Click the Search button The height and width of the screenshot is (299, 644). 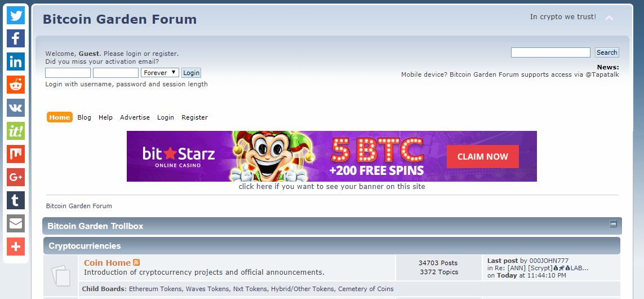click(x=607, y=52)
